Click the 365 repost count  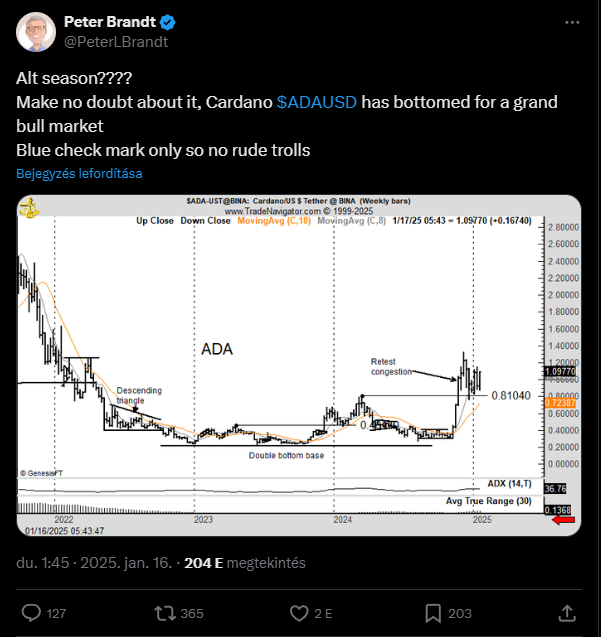(x=192, y=613)
